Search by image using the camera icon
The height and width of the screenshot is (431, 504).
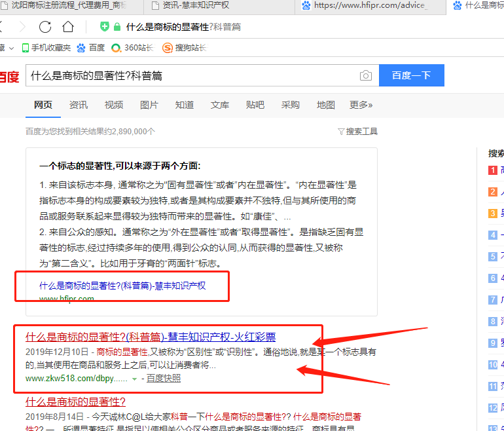(x=365, y=75)
